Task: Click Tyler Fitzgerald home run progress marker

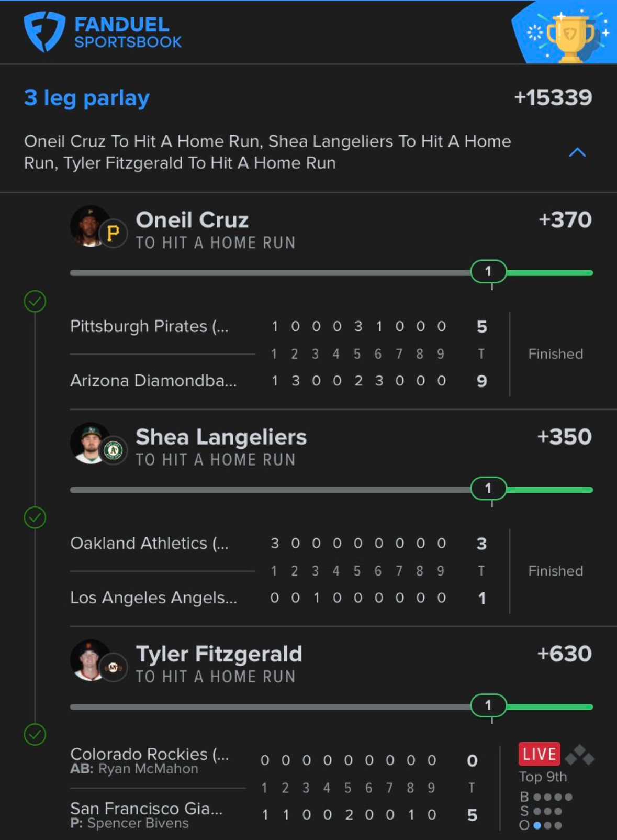Action: point(488,705)
